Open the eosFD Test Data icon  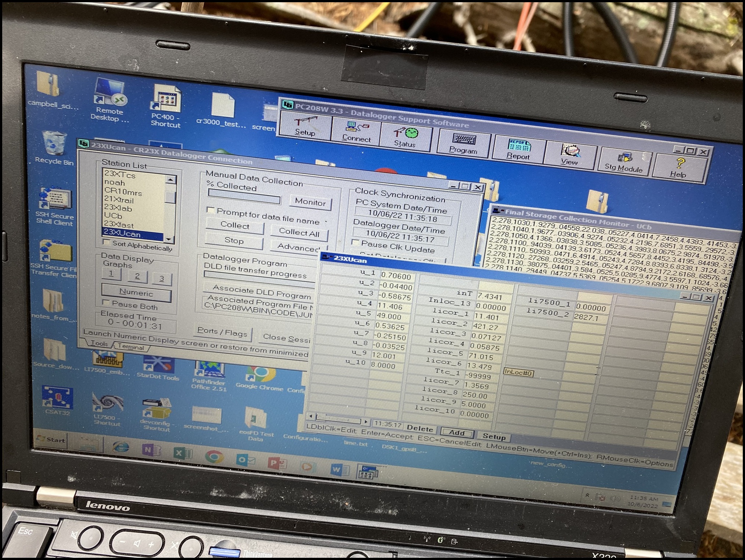256,424
